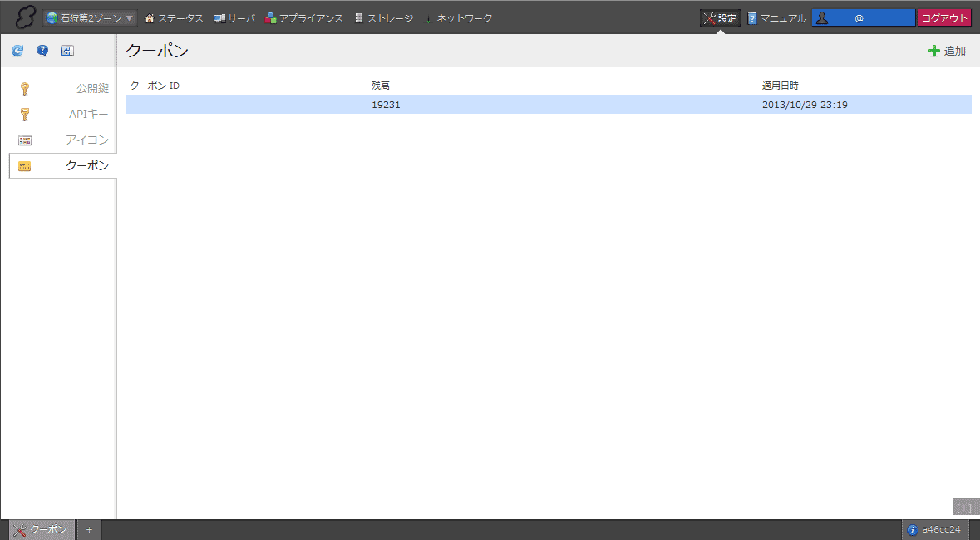Add a new bottom tab with +
The width and height of the screenshot is (980, 540).
coord(89,529)
